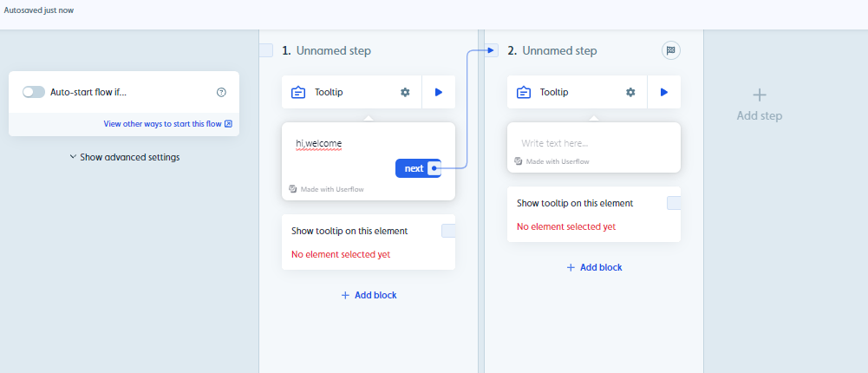Image resolution: width=868 pixels, height=373 pixels.
Task: Click Write text here field in step 2
Action: 555,143
